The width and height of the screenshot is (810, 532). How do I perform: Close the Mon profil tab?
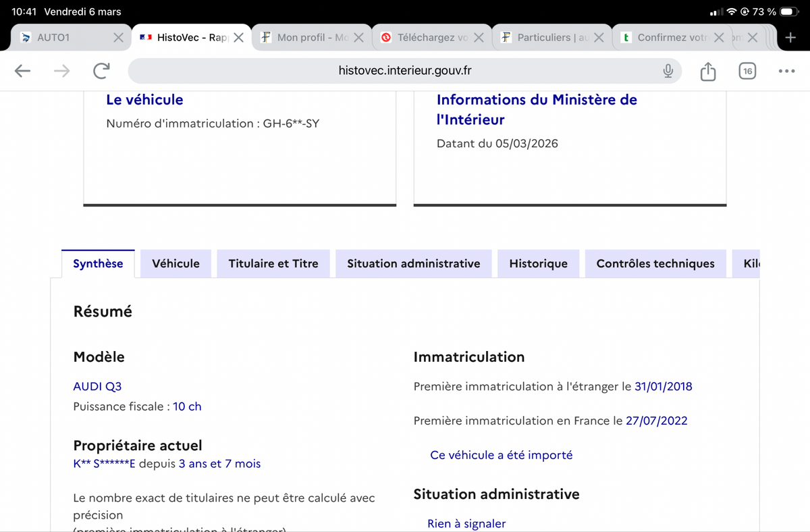(358, 38)
